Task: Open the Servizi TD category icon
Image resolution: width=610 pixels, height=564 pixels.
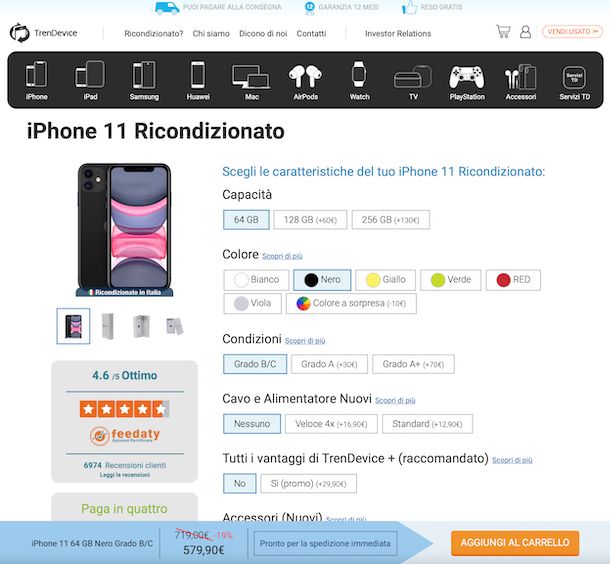Action: pos(574,80)
